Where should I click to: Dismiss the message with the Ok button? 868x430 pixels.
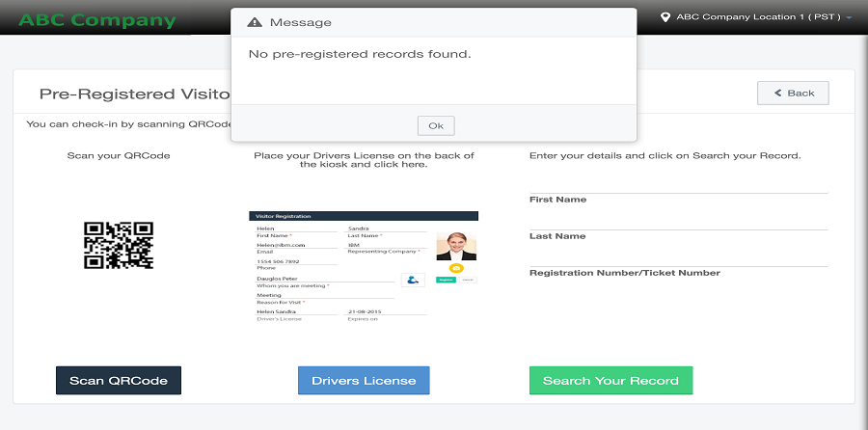click(x=436, y=125)
